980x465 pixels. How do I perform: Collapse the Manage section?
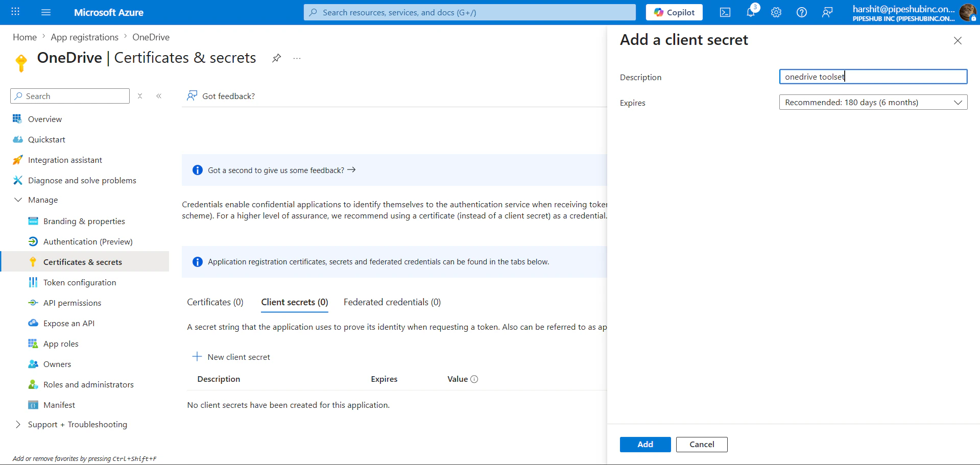18,200
